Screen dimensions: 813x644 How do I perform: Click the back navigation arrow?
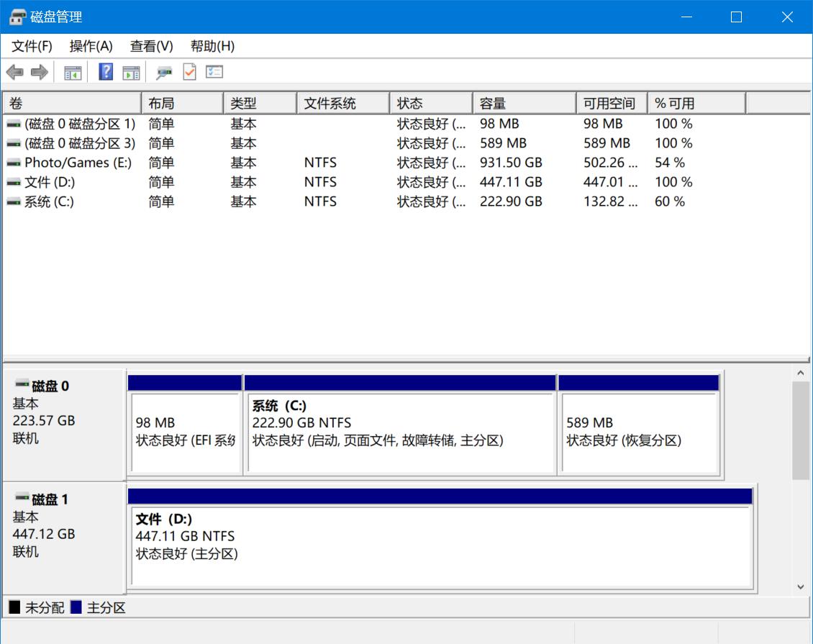pos(16,71)
